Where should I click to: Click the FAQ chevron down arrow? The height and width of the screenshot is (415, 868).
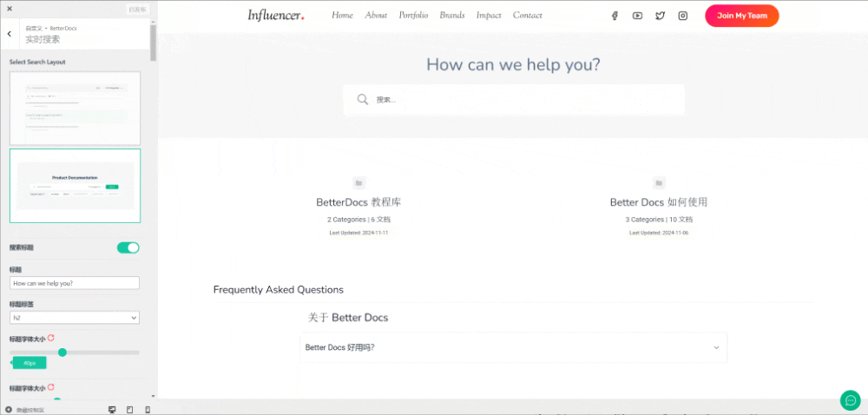[x=716, y=347]
